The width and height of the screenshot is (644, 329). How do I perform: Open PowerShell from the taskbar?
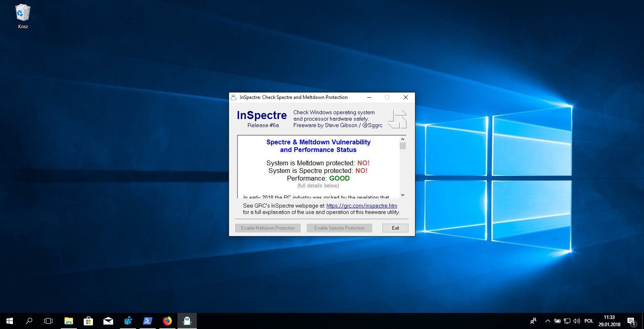tap(148, 321)
